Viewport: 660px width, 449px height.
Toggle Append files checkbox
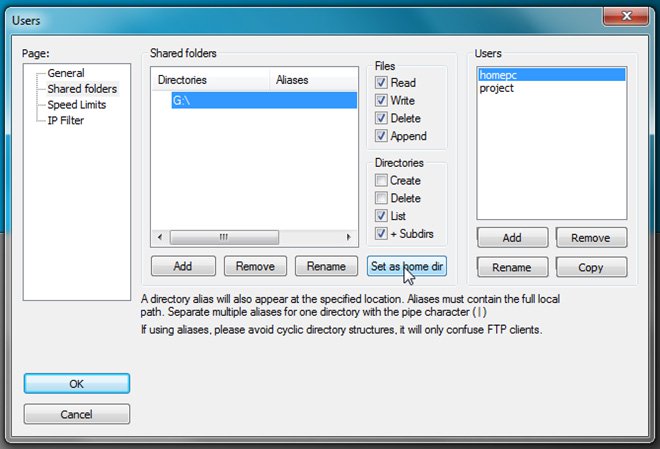[381, 136]
